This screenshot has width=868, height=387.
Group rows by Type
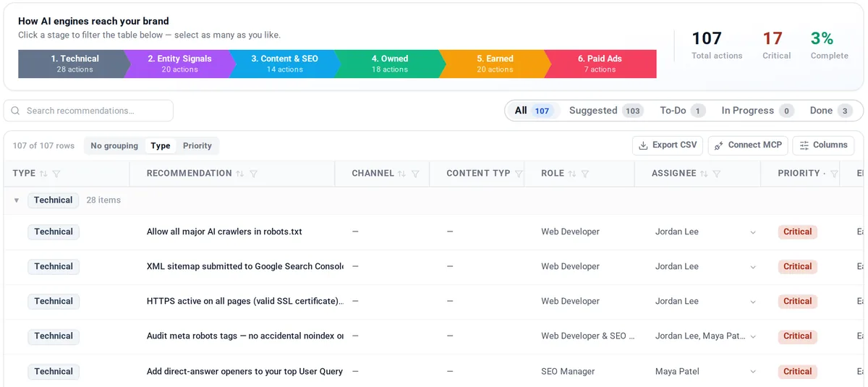click(x=161, y=145)
